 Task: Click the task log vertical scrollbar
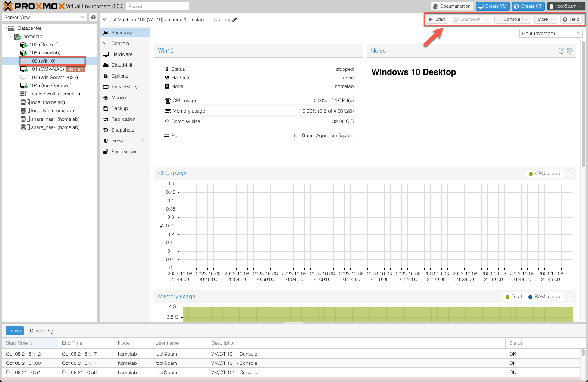point(583,353)
